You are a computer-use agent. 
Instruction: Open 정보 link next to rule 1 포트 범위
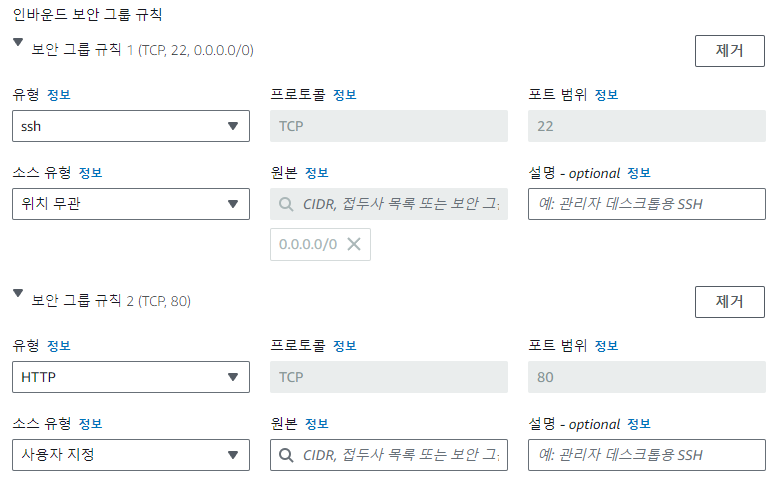tap(606, 94)
